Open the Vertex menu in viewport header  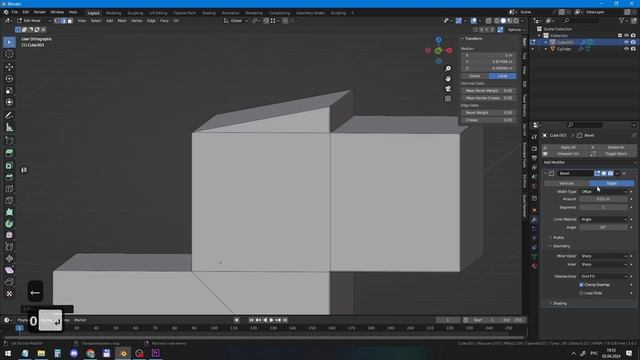137,20
